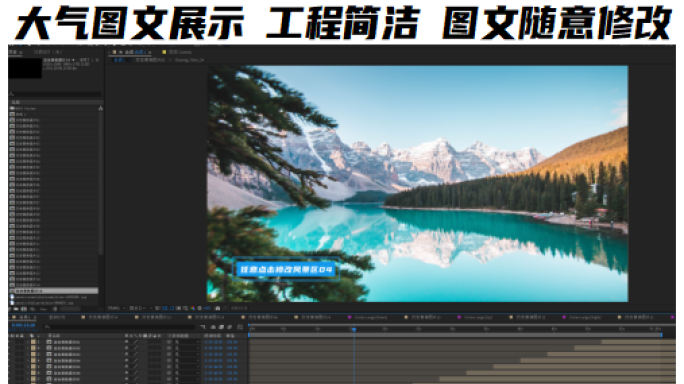The image size is (684, 384).
Task: Open the viewer magnification dropdown
Action: pyautogui.click(x=116, y=308)
